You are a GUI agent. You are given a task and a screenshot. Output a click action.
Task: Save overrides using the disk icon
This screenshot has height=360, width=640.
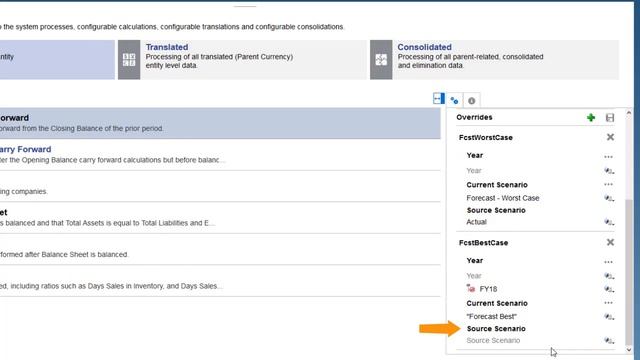[610, 118]
